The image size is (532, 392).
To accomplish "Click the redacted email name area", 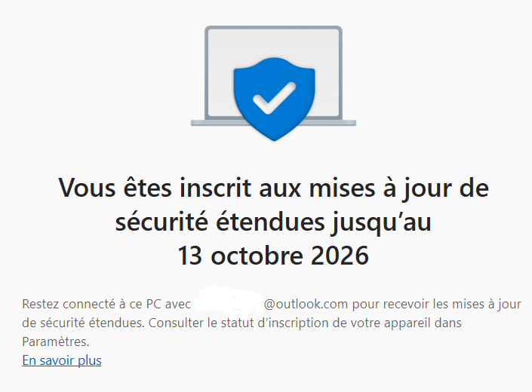I will pyautogui.click(x=226, y=305).
